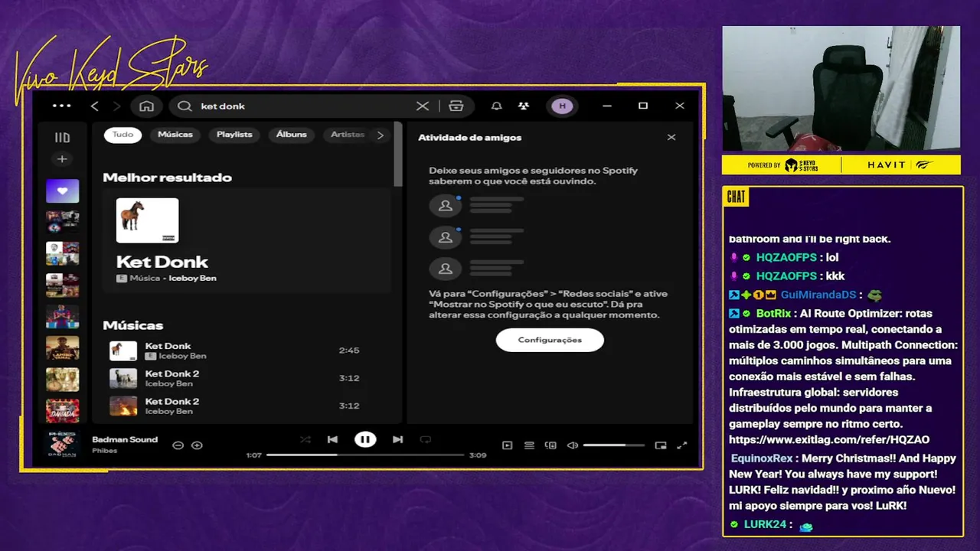This screenshot has height=551, width=980.
Task: Open the miniplayer icon
Action: click(x=661, y=445)
